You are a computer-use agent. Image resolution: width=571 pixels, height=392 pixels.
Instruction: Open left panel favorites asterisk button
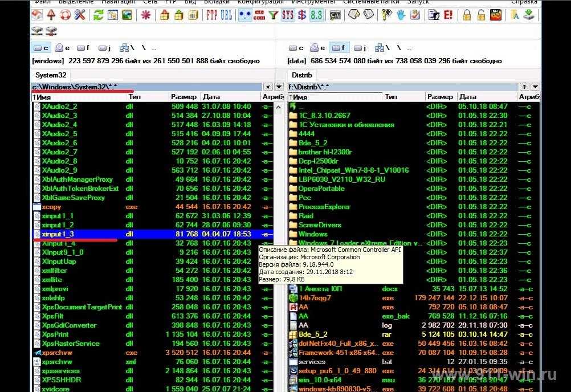(268, 87)
